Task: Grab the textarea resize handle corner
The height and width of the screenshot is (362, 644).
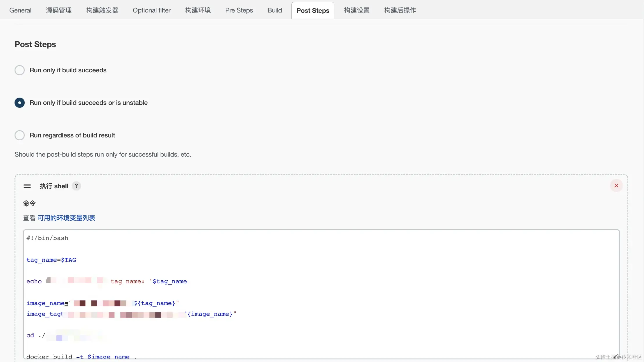Action: pyautogui.click(x=616, y=356)
